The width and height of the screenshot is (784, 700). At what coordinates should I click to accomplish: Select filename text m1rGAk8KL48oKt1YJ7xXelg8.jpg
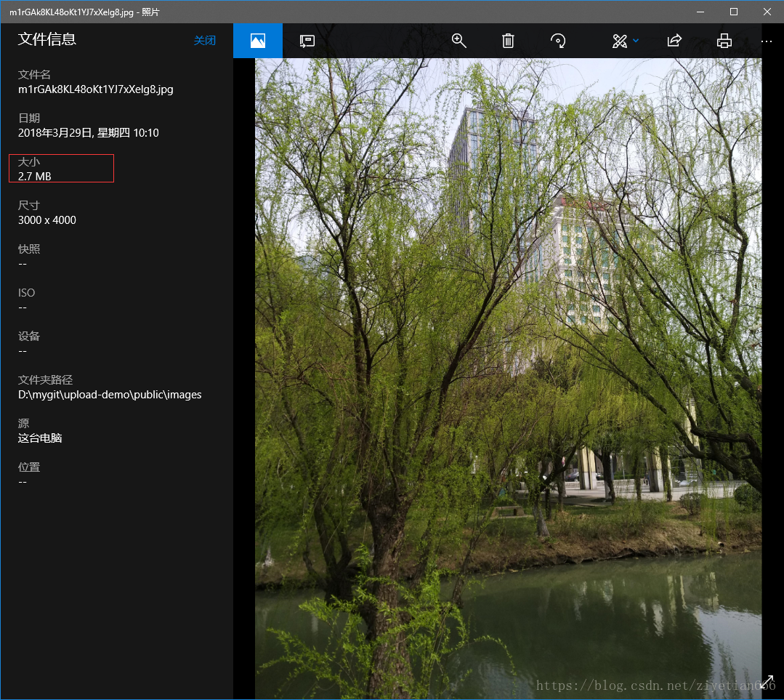(95, 89)
